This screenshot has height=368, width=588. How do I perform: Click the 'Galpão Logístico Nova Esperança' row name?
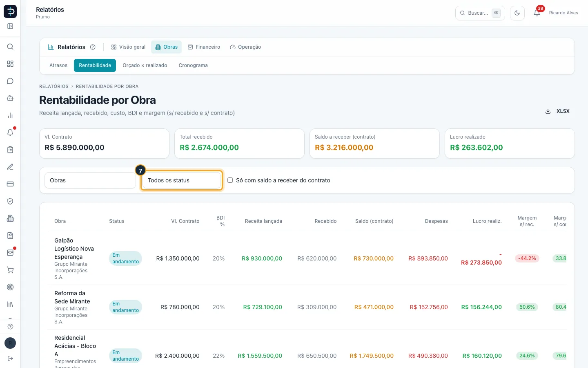click(74, 249)
